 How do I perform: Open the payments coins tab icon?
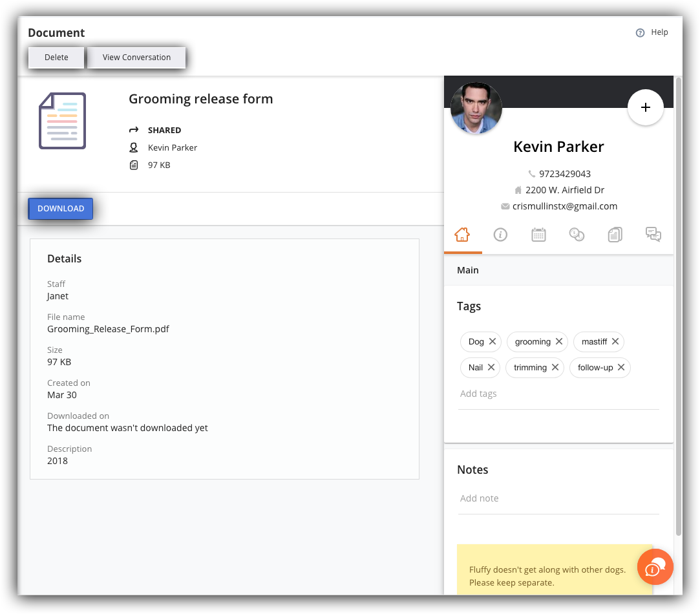pos(577,235)
